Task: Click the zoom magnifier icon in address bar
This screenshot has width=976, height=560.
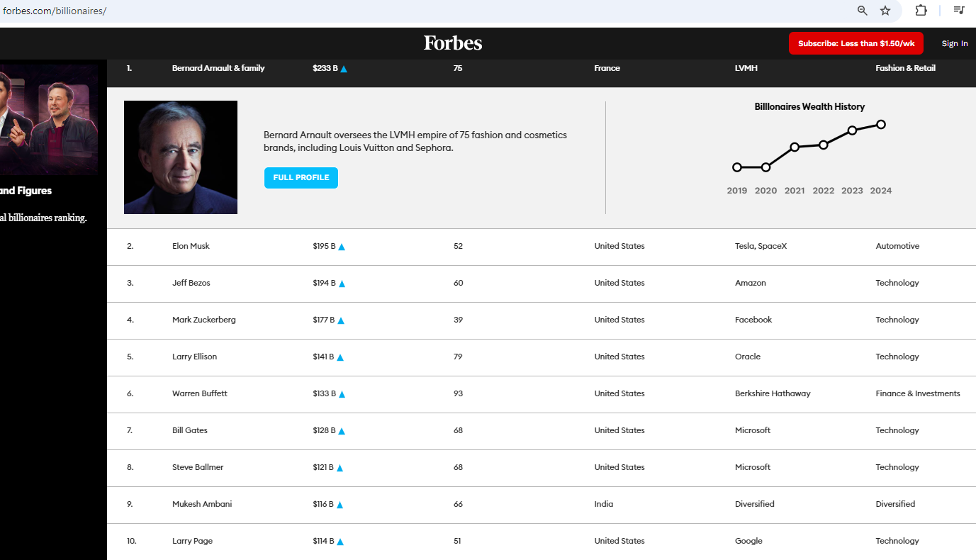Action: [x=862, y=11]
